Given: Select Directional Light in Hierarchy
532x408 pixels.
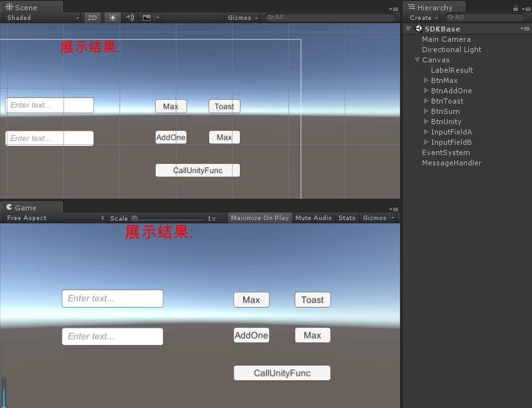Looking at the screenshot, I should [452, 50].
